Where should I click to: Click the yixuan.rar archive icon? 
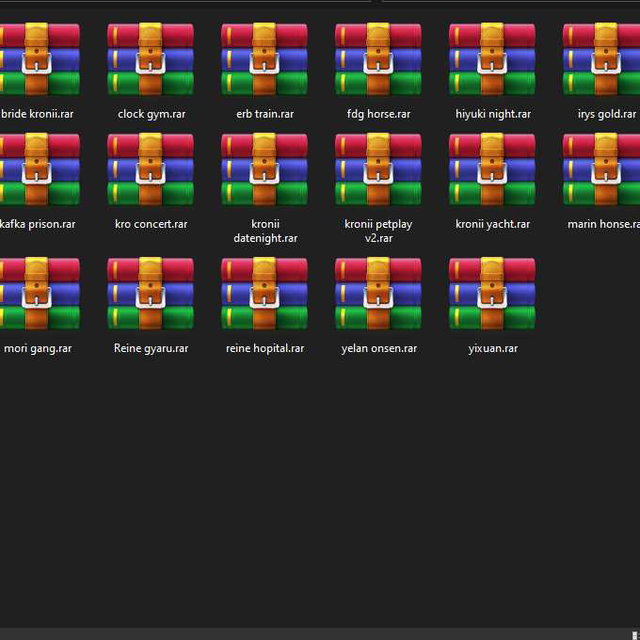[492, 294]
